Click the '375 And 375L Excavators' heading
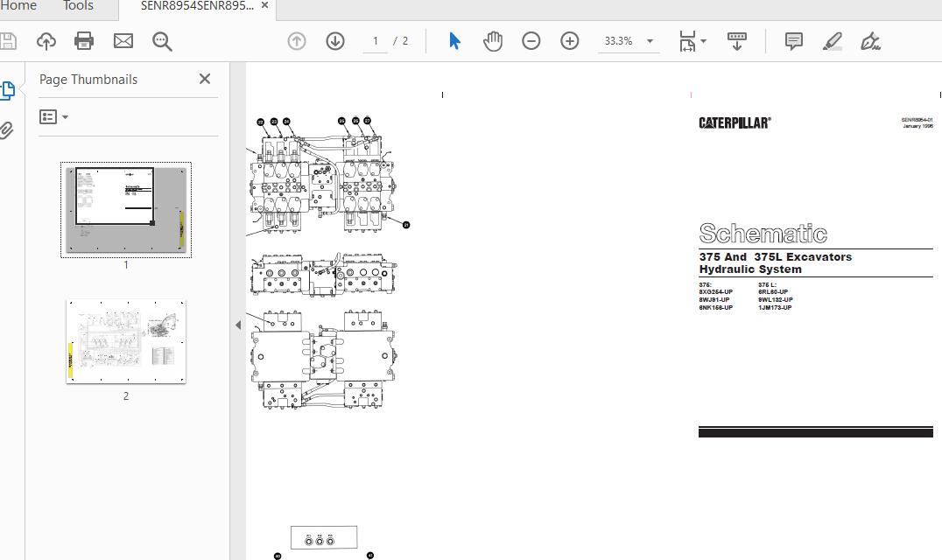 (776, 257)
